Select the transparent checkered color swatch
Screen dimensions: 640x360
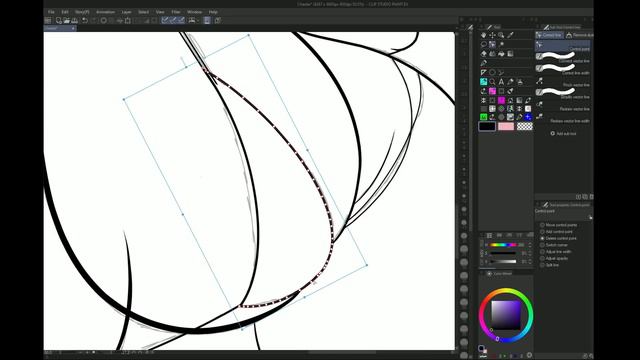(524, 127)
